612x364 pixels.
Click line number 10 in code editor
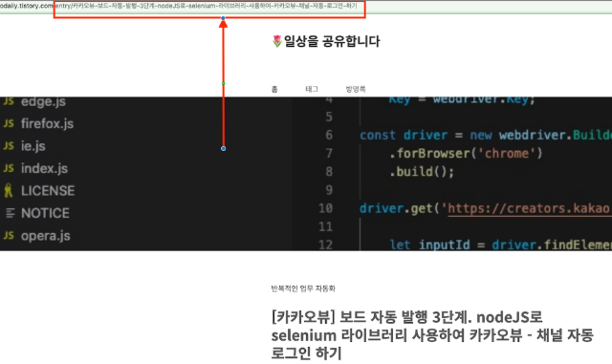(325, 208)
